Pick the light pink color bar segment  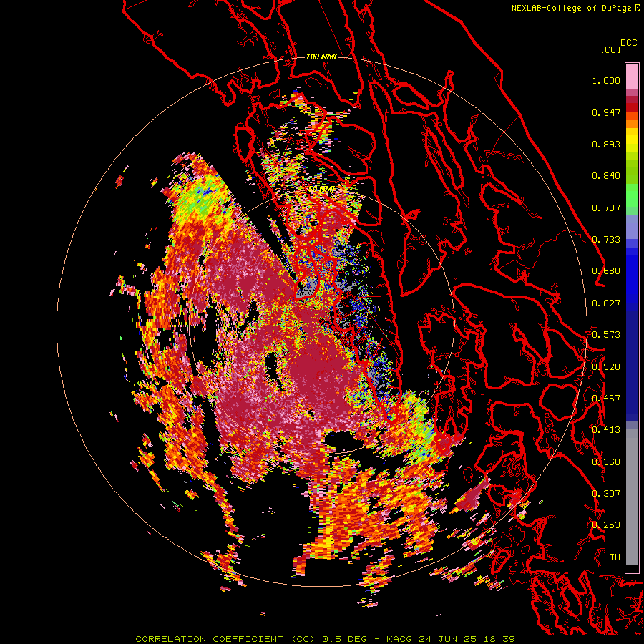(x=632, y=76)
